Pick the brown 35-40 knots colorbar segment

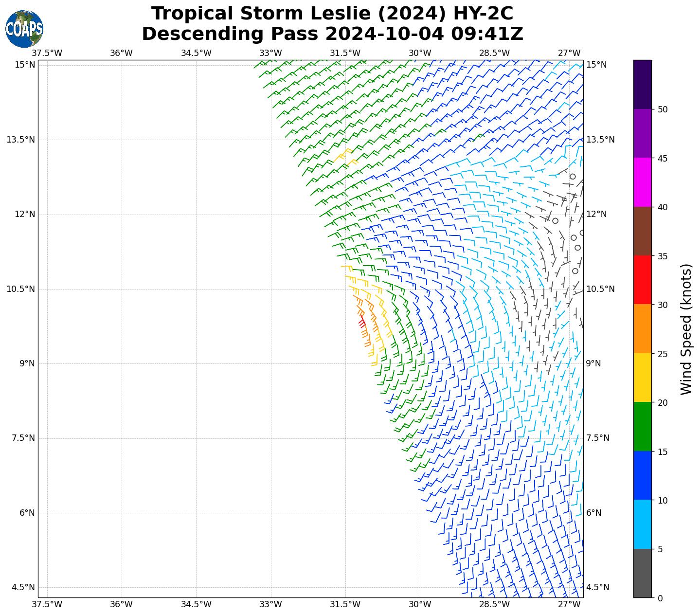(x=642, y=231)
